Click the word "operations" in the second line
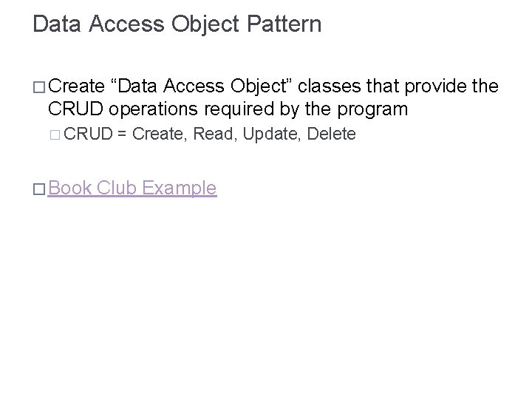Viewport: 532px width, 399px height. tap(153, 109)
